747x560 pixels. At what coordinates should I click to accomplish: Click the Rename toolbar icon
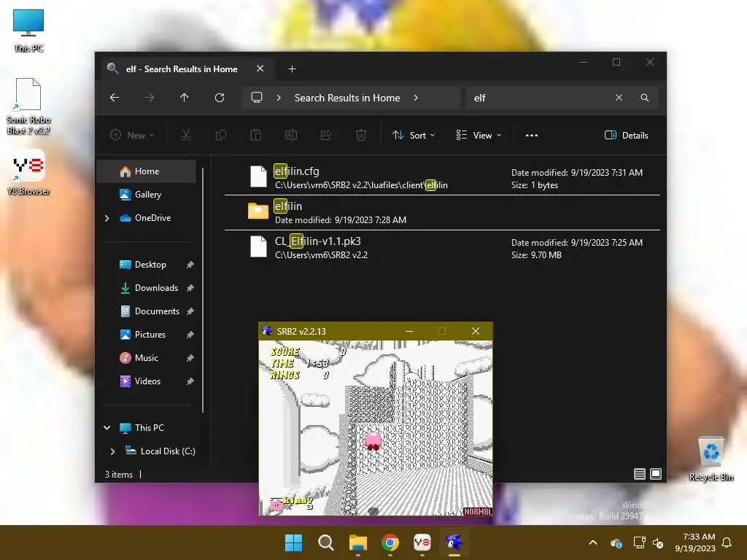coord(290,135)
